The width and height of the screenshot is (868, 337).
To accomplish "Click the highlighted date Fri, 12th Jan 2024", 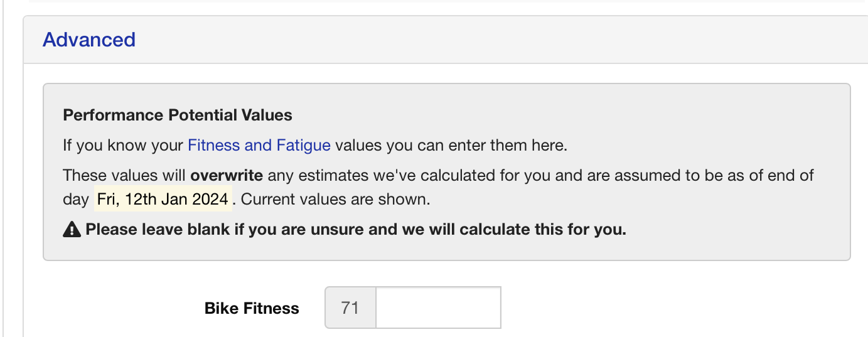I will (x=163, y=200).
